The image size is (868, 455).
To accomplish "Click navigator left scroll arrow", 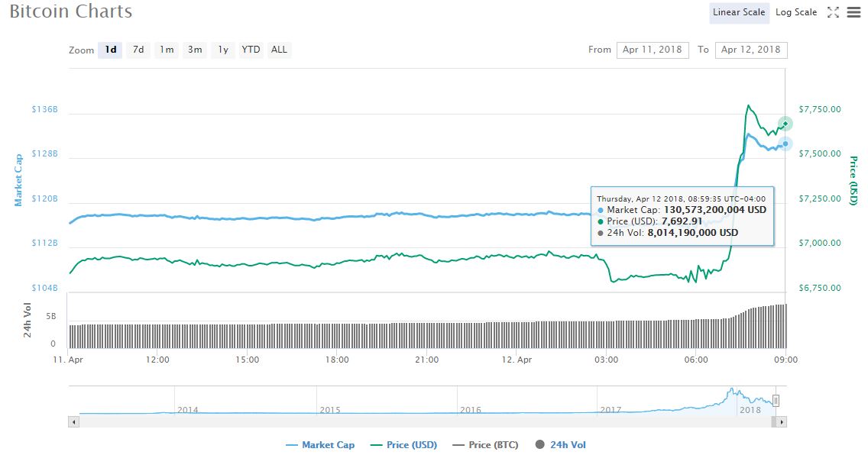I will pos(73,422).
